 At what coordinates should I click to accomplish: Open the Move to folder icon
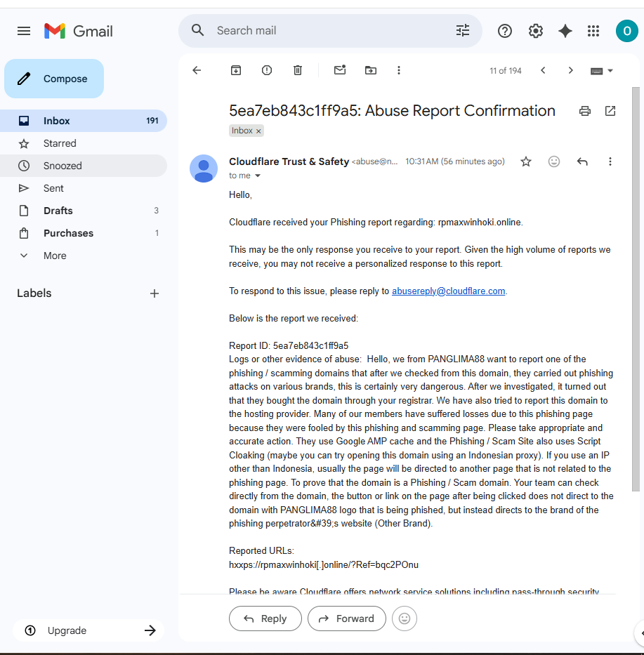pos(371,70)
